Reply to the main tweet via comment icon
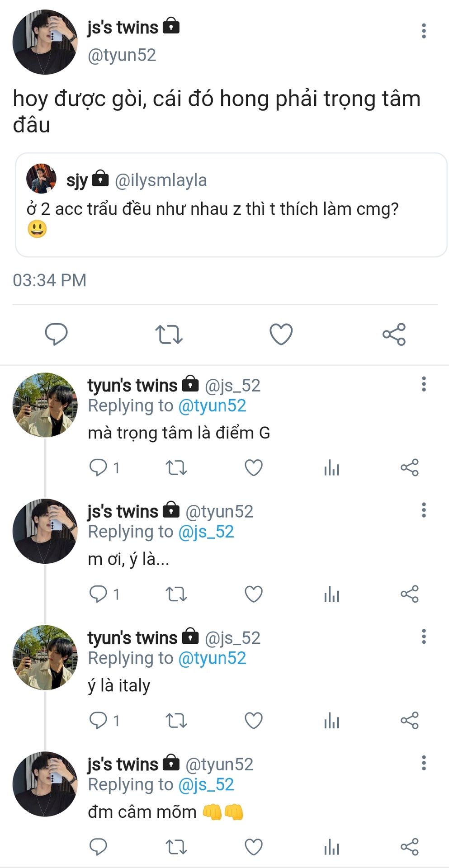Viewport: 449px width, 868px height. 56,335
